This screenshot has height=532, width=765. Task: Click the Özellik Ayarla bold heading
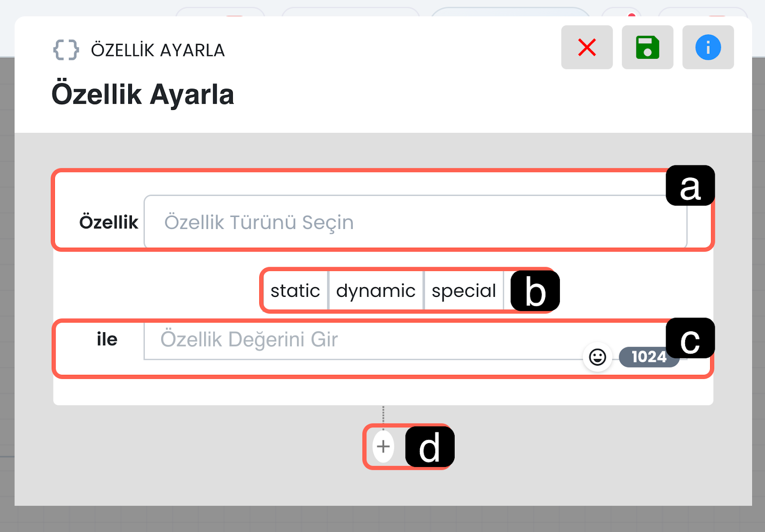(142, 94)
